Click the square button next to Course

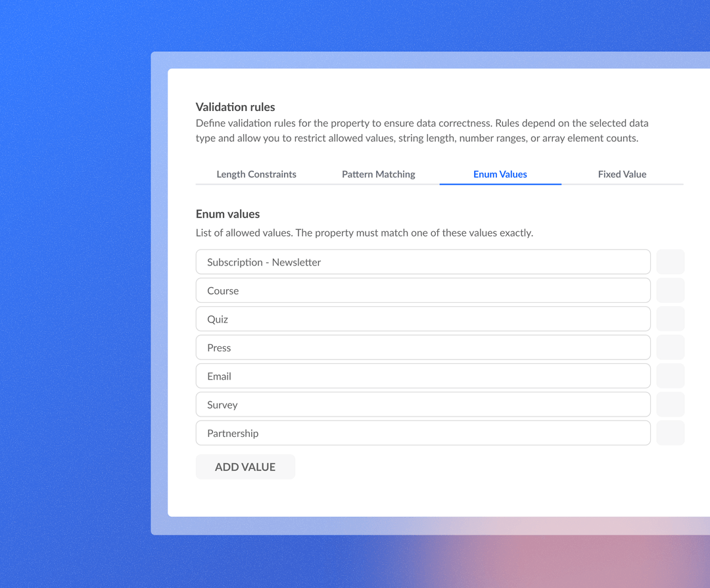pyautogui.click(x=670, y=290)
